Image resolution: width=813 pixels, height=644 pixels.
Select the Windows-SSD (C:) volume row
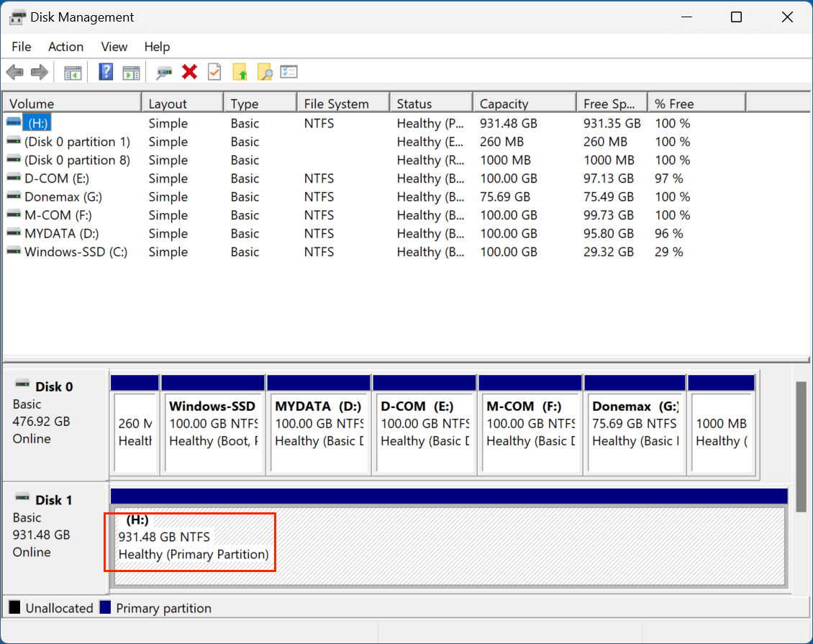(x=76, y=252)
